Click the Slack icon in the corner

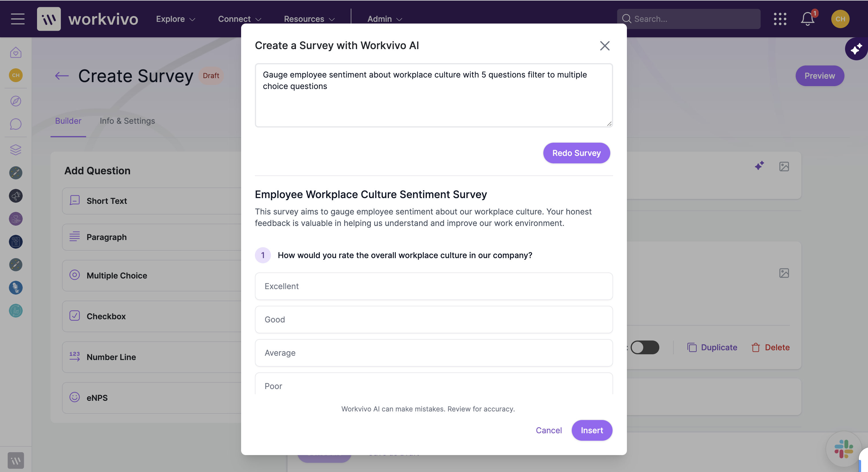844,449
